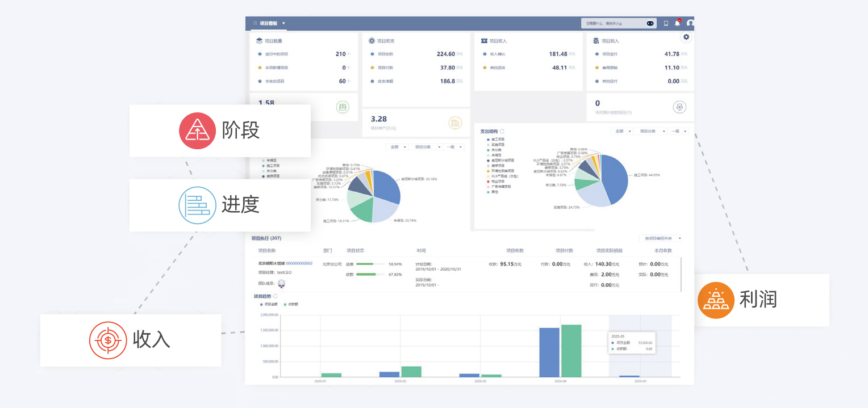Refresh the 项目趋势 chart
The image size is (868, 408).
coord(276,296)
